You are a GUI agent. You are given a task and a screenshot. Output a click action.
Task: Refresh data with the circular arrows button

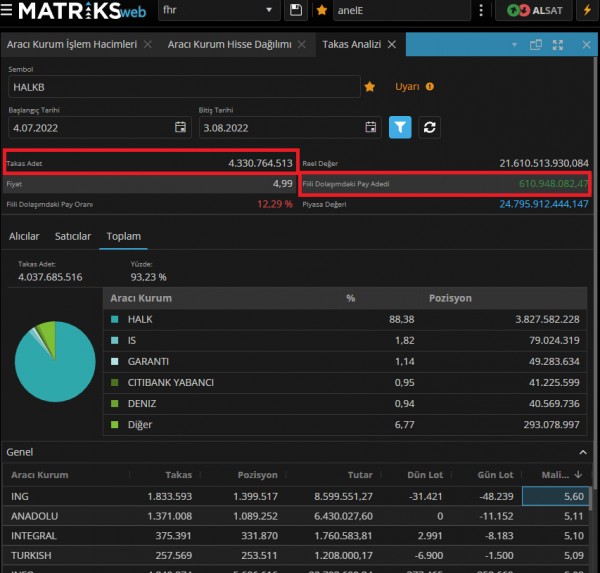point(429,127)
